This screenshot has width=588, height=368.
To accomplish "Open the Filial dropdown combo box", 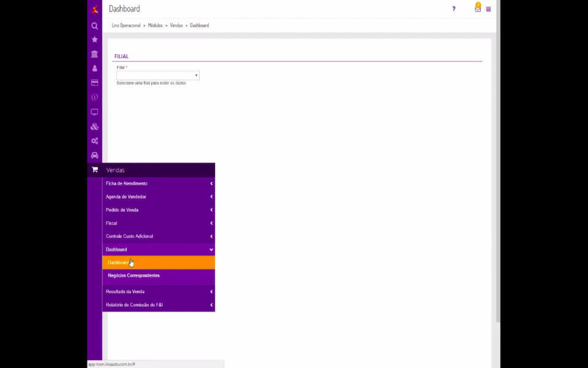I will pyautogui.click(x=158, y=75).
